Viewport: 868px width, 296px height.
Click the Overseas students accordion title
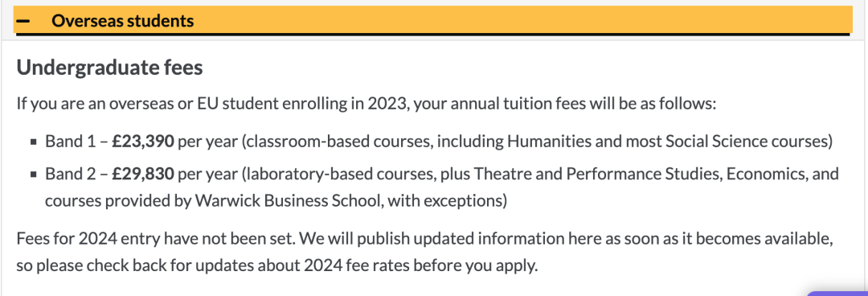click(122, 20)
